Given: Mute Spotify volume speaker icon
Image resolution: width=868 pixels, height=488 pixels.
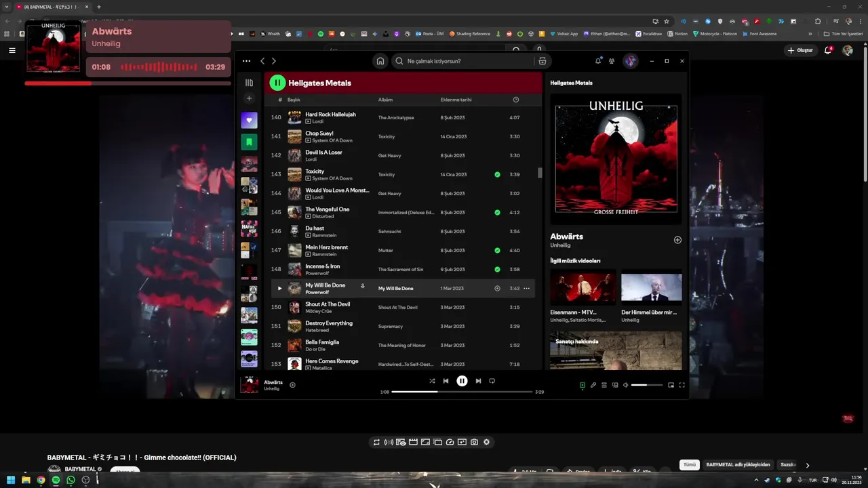Looking at the screenshot, I should tap(626, 385).
